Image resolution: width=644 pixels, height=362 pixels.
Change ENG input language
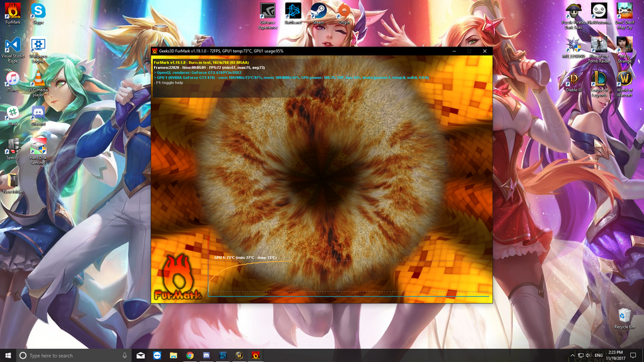(599, 356)
